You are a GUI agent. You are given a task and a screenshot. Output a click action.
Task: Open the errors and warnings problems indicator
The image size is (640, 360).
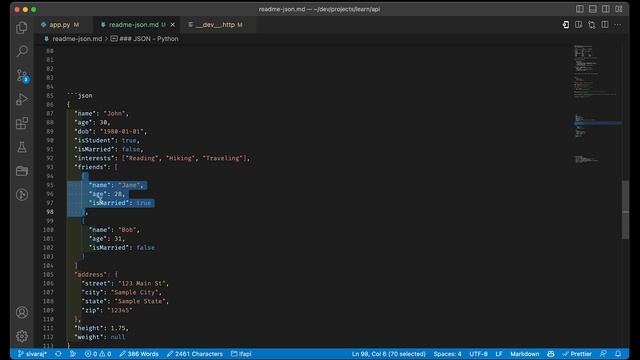pyautogui.click(x=98, y=354)
